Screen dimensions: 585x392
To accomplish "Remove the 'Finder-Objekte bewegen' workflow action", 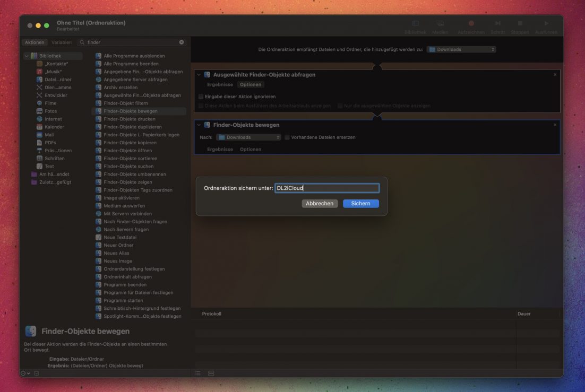I will pyautogui.click(x=555, y=125).
